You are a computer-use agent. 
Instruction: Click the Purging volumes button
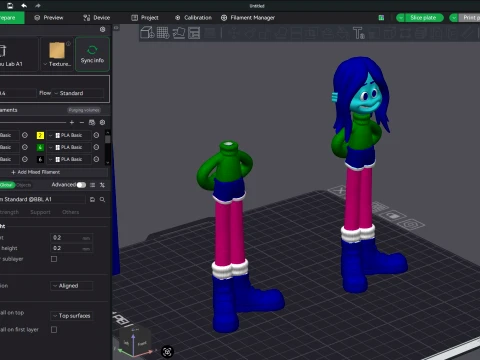[84, 110]
